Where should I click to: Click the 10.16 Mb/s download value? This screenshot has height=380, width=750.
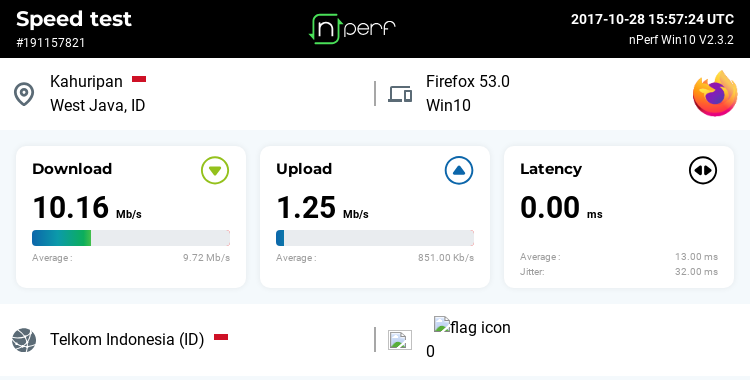coord(87,208)
